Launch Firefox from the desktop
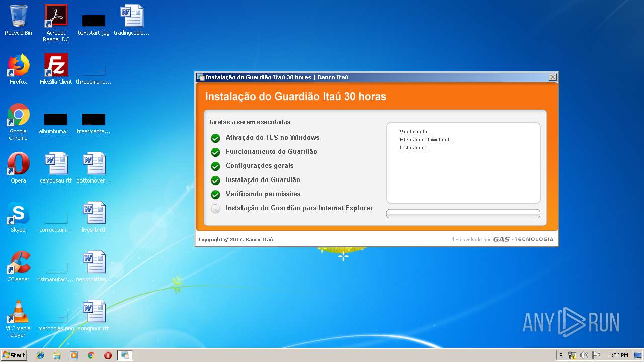 [18, 69]
